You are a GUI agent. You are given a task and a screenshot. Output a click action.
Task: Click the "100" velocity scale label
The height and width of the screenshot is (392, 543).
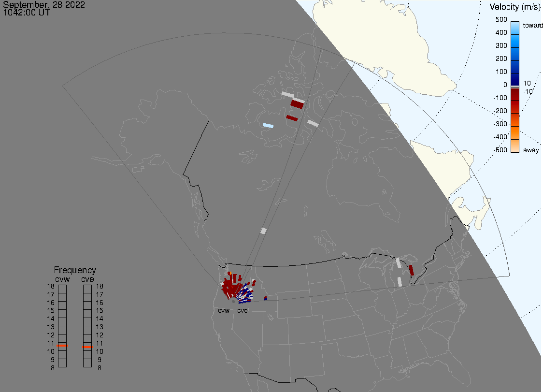[x=501, y=72]
